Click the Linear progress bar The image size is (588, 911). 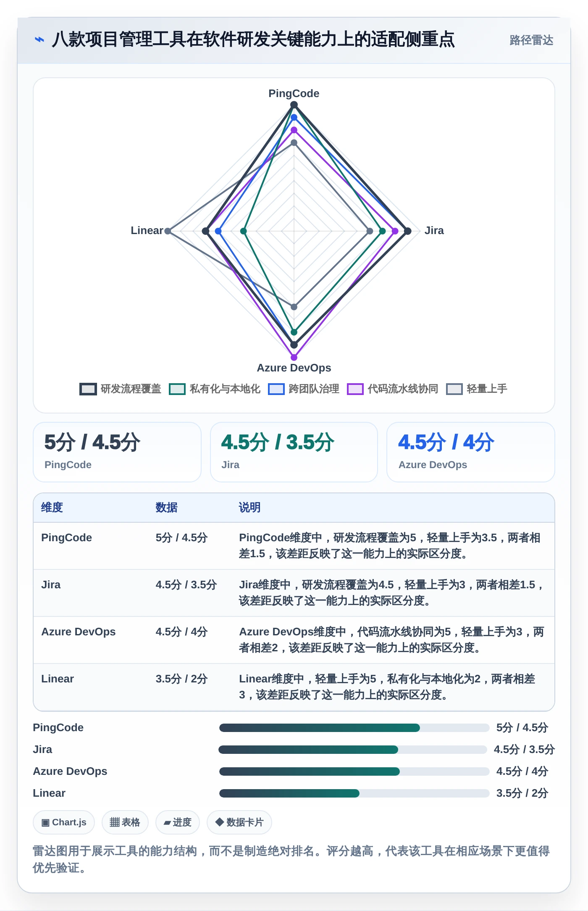[x=354, y=793]
